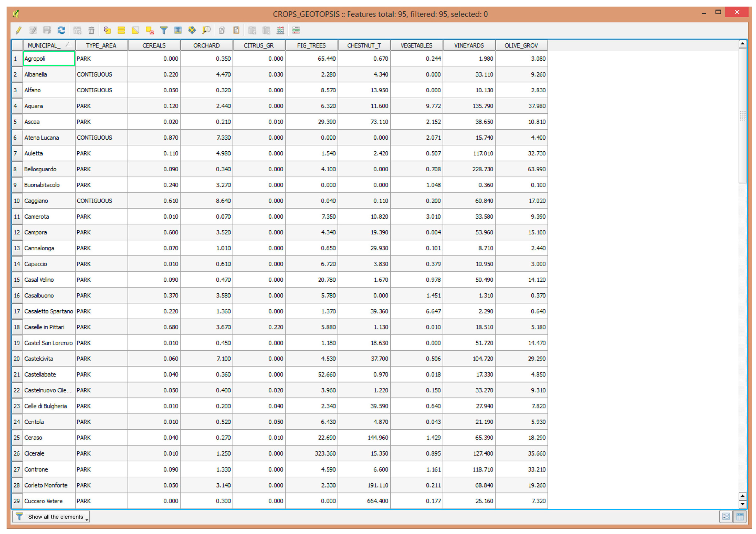Click select features by expression icon
The height and width of the screenshot is (534, 756).
click(x=107, y=31)
